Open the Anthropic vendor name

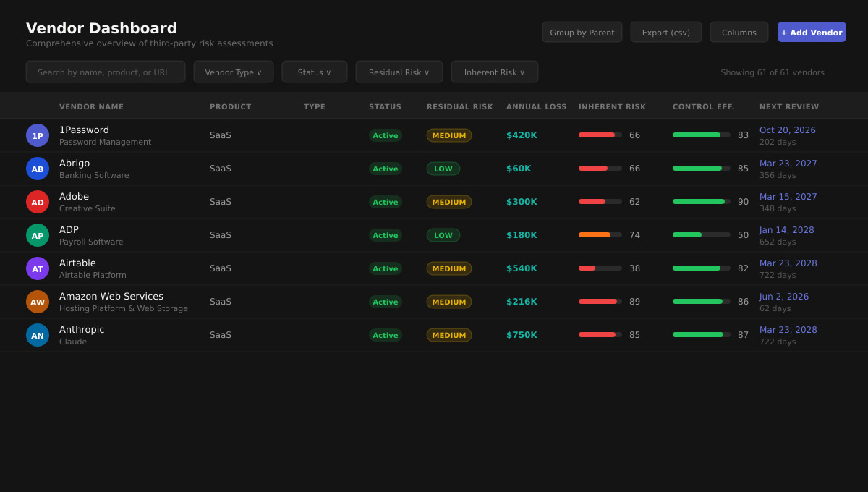tap(82, 329)
